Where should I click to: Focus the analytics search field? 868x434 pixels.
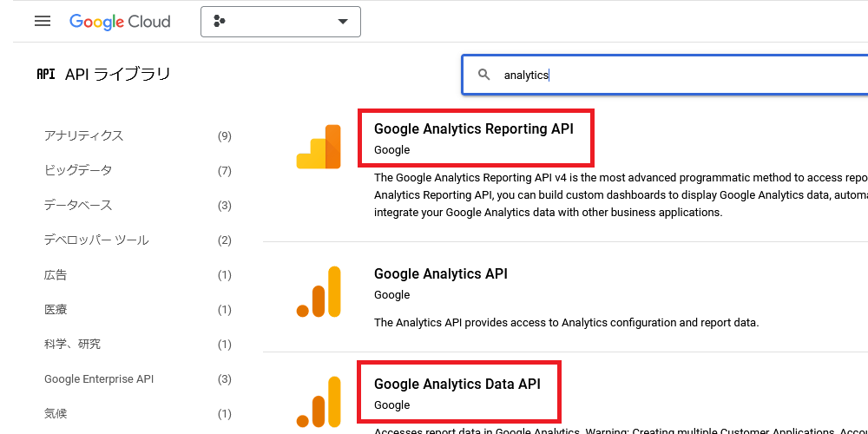(x=665, y=75)
